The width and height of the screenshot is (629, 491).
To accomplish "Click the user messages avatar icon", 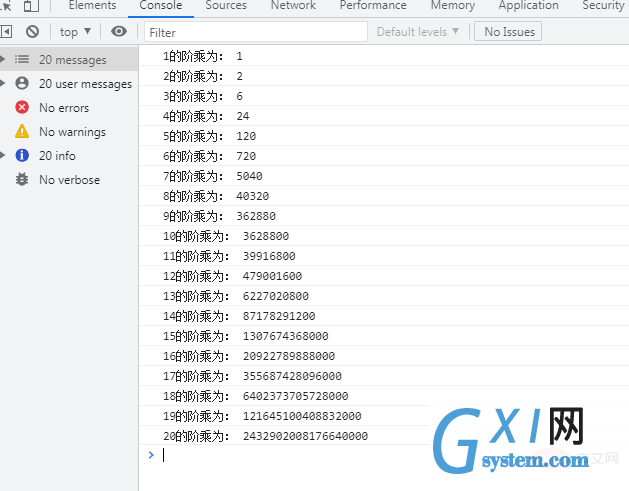I will (22, 83).
